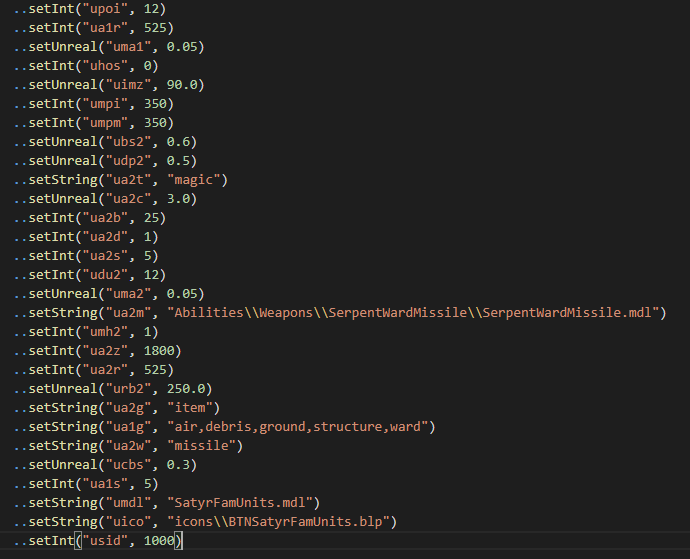Click the 0.3 value for ucbs
Screen dimensions: 690x559
(178, 465)
